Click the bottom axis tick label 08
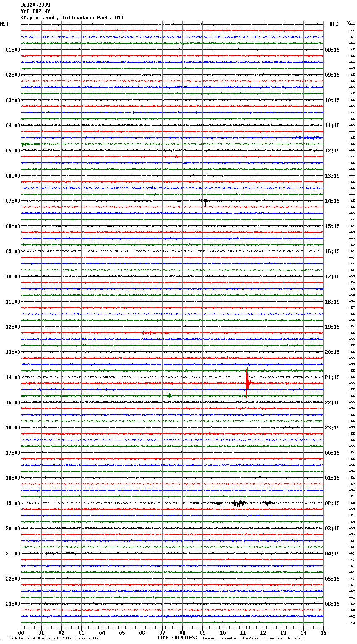The image size is (357, 644). click(182, 633)
